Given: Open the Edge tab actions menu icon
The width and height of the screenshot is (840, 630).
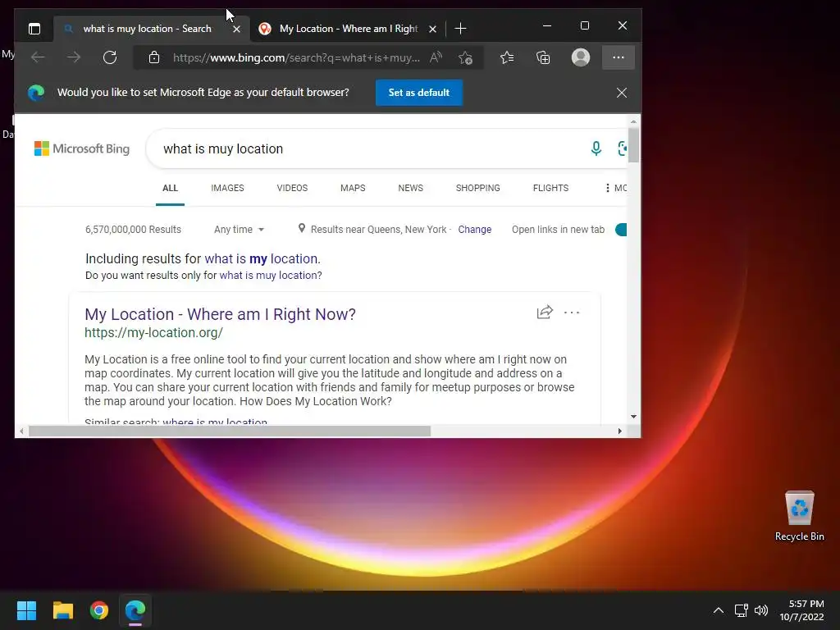Looking at the screenshot, I should [34, 29].
